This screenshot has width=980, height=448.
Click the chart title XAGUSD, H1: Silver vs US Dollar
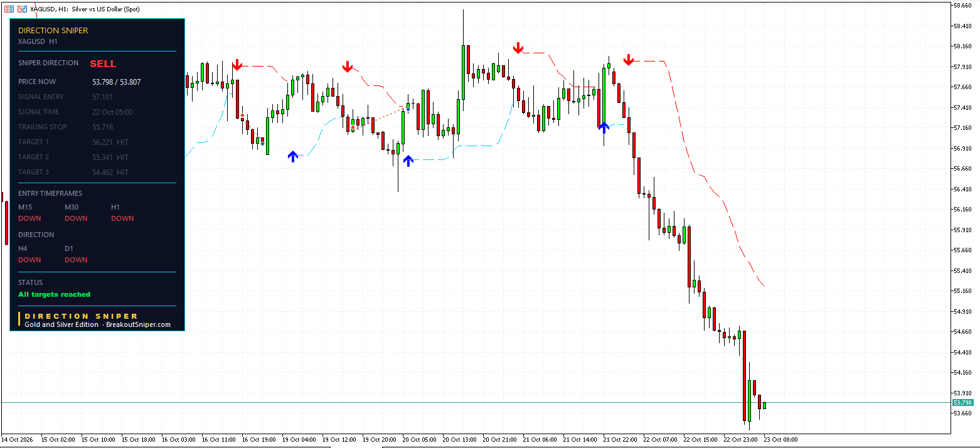point(85,9)
